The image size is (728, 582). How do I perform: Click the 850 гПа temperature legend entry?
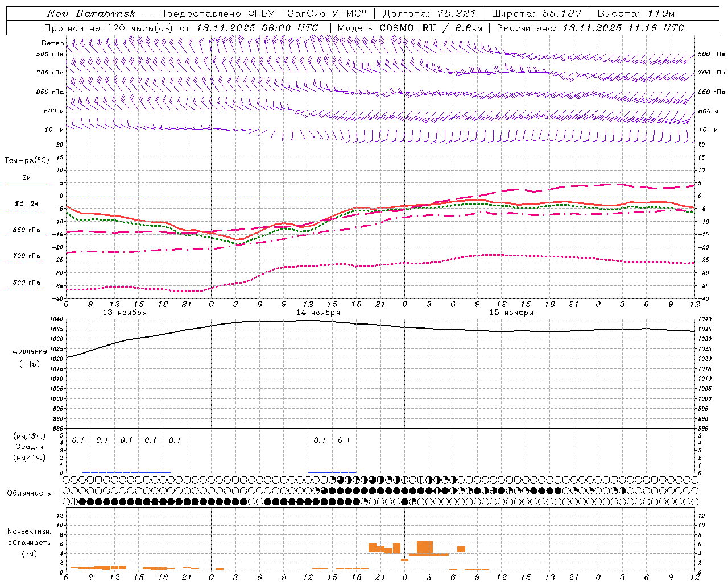pyautogui.click(x=26, y=230)
